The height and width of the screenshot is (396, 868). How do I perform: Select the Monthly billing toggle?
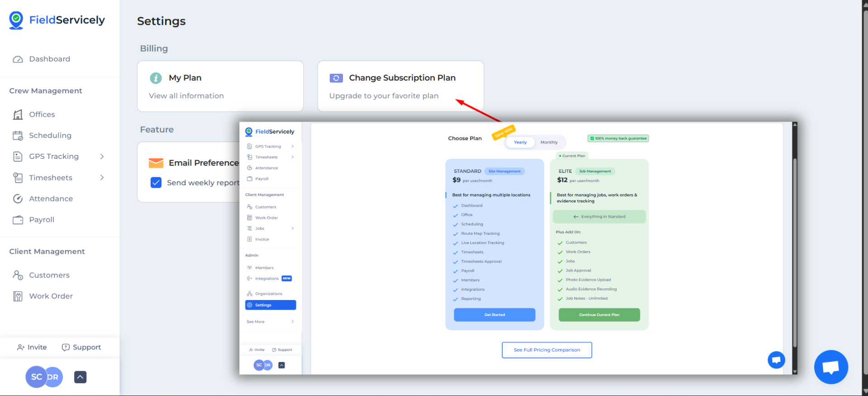[x=549, y=142]
